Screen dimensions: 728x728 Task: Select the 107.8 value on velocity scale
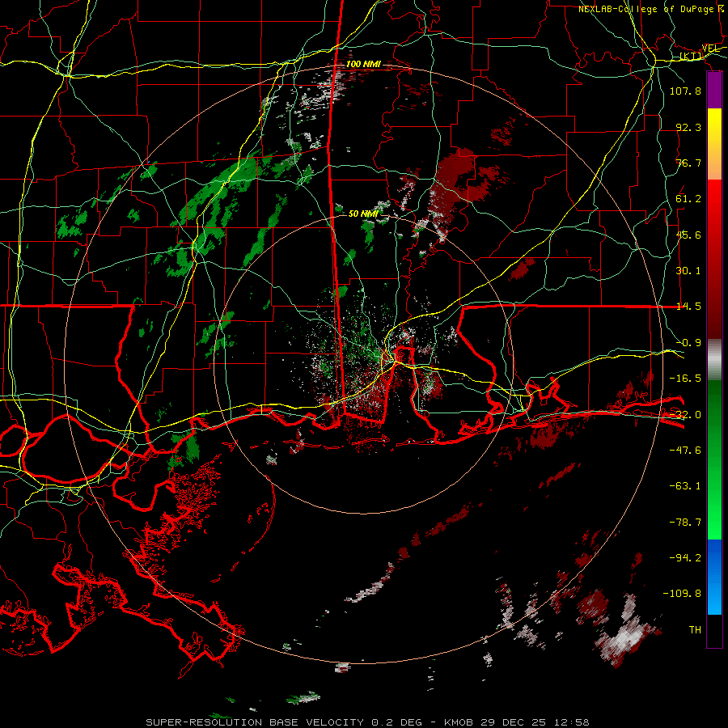pyautogui.click(x=685, y=91)
